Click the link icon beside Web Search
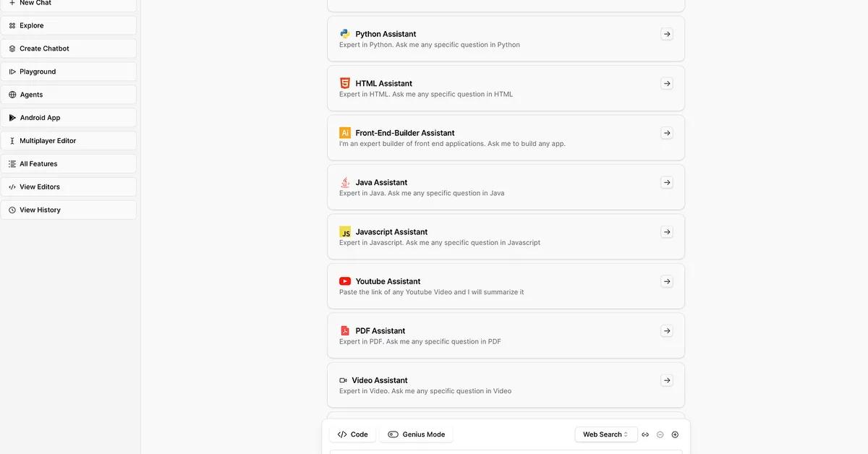The image size is (868, 454). [x=645, y=434]
